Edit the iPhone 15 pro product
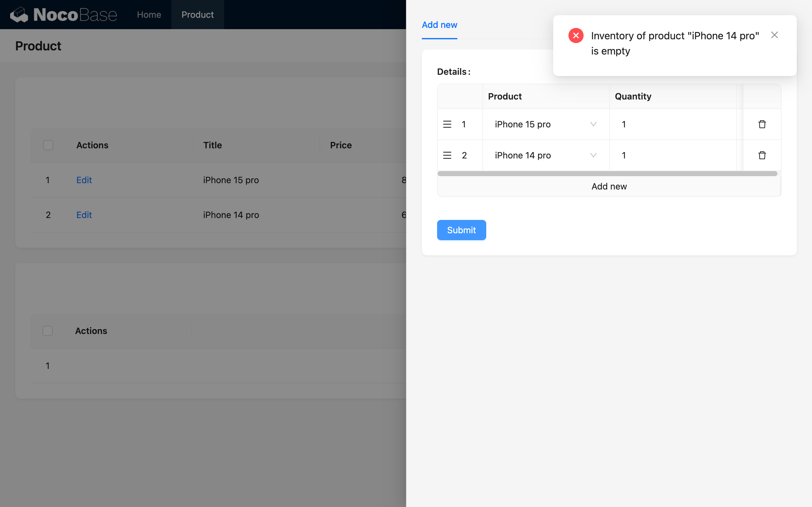The width and height of the screenshot is (812, 507). 84,180
